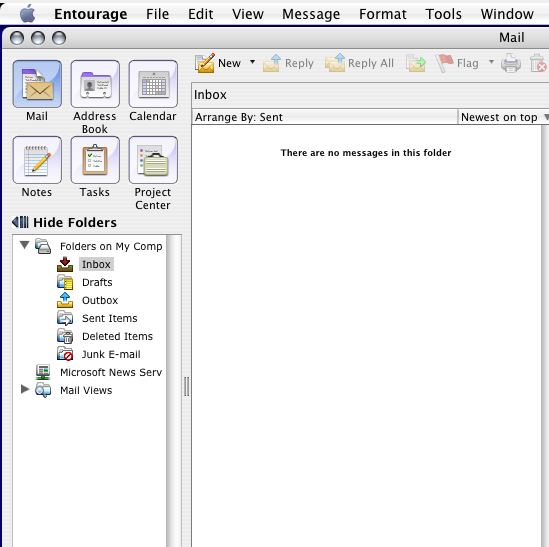The image size is (549, 547).
Task: Click the Reply All button
Action: (360, 63)
